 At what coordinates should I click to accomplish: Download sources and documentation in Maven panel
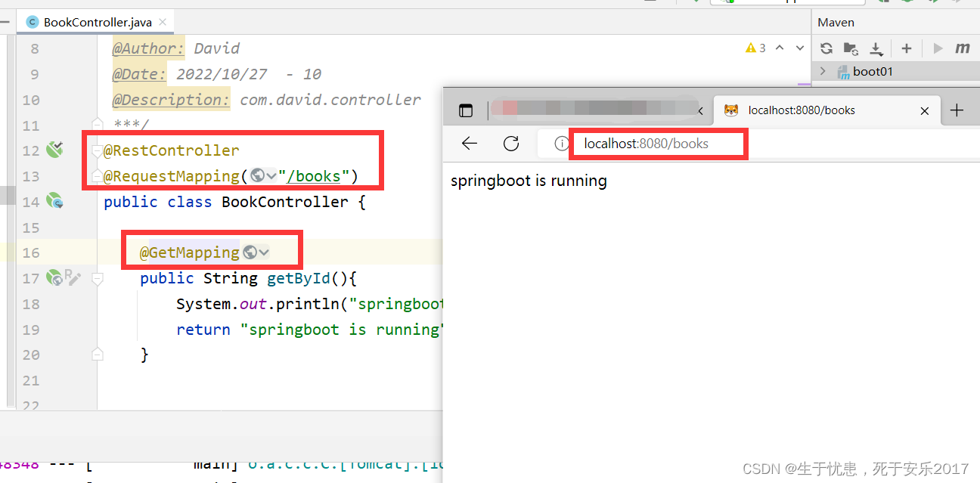(876, 48)
